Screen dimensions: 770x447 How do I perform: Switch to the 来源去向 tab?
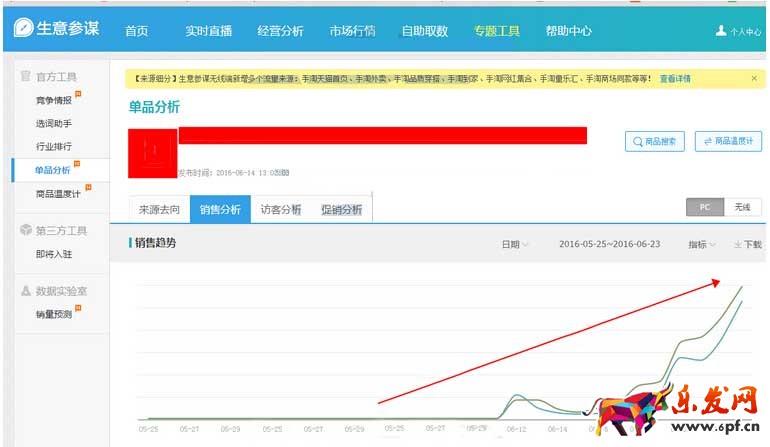[x=159, y=210]
